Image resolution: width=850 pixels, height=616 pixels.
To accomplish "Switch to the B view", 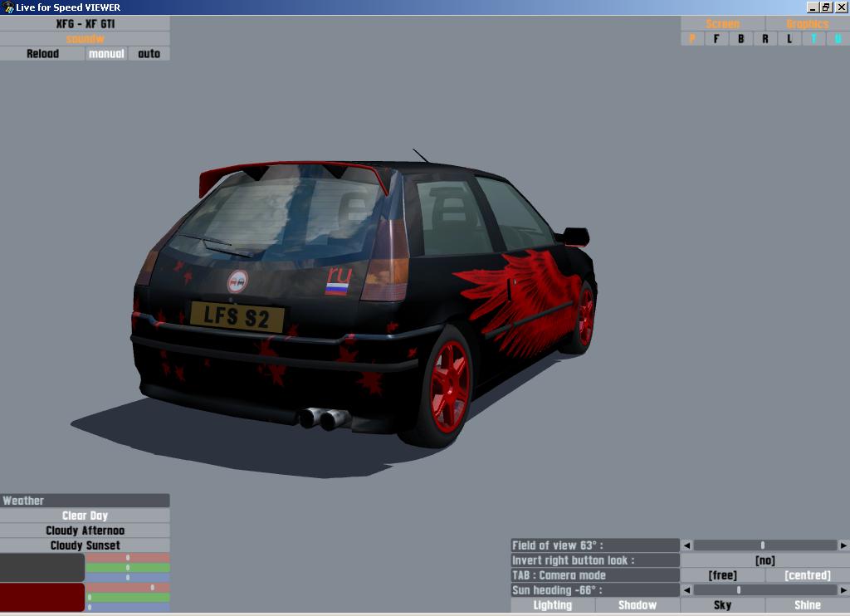I will pyautogui.click(x=740, y=38).
